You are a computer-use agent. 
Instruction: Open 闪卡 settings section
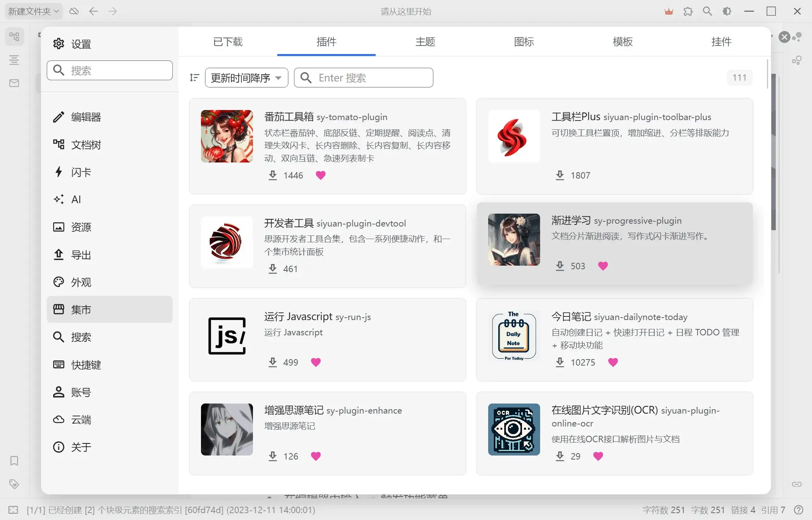click(x=110, y=172)
